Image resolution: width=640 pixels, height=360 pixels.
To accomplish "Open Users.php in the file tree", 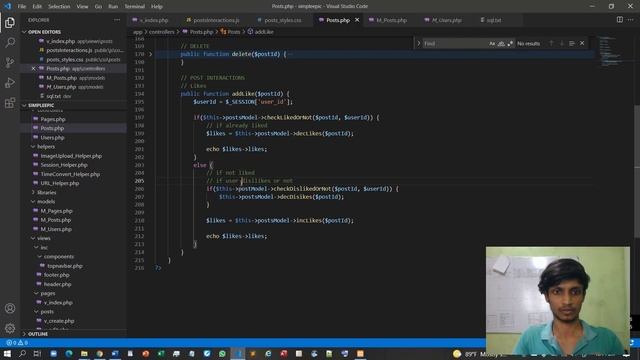I will pyautogui.click(x=52, y=138).
